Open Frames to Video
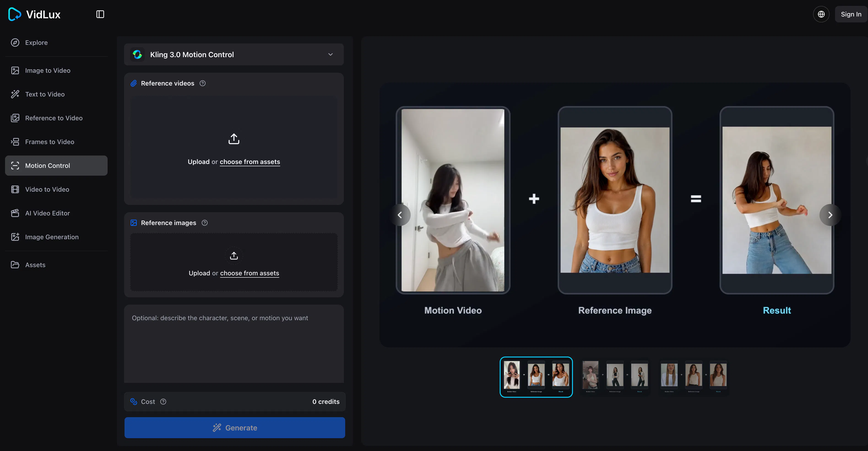Image resolution: width=868 pixels, height=451 pixels. [56, 142]
